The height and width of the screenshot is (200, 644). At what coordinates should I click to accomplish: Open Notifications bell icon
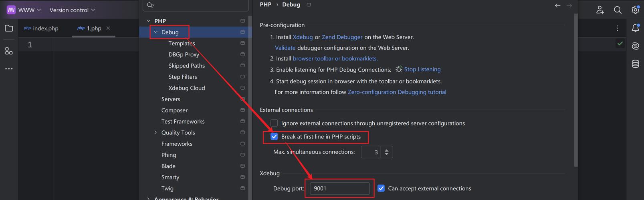pyautogui.click(x=636, y=28)
